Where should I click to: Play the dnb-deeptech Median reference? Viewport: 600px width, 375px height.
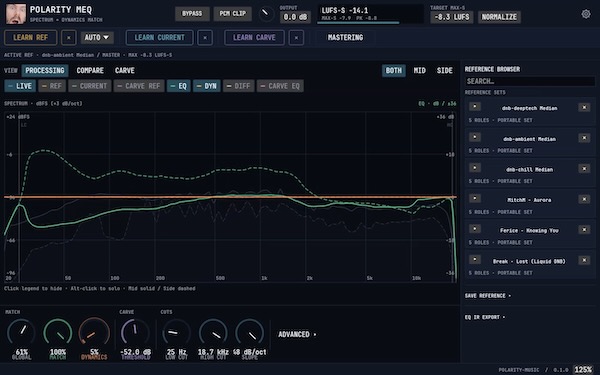tap(475, 106)
